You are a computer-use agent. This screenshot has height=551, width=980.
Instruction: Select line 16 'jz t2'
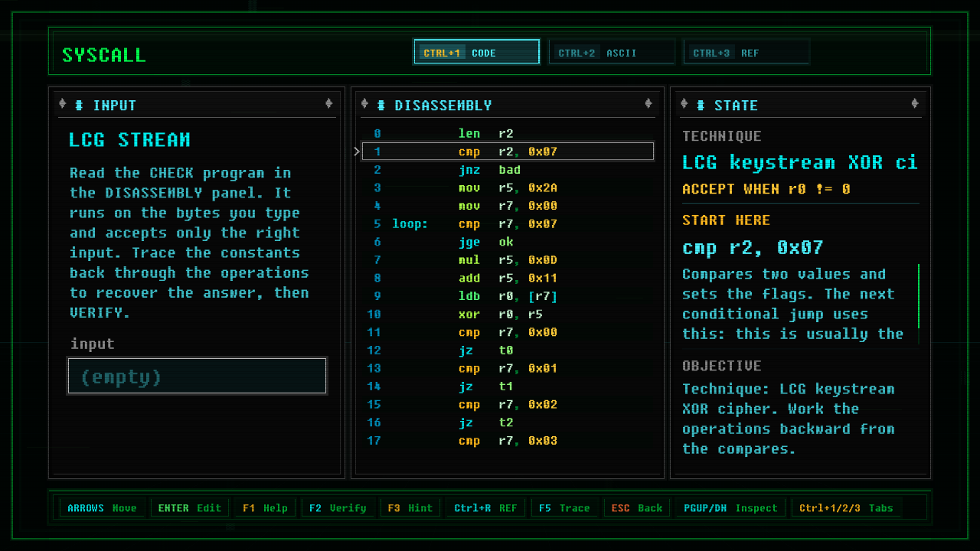pos(508,422)
